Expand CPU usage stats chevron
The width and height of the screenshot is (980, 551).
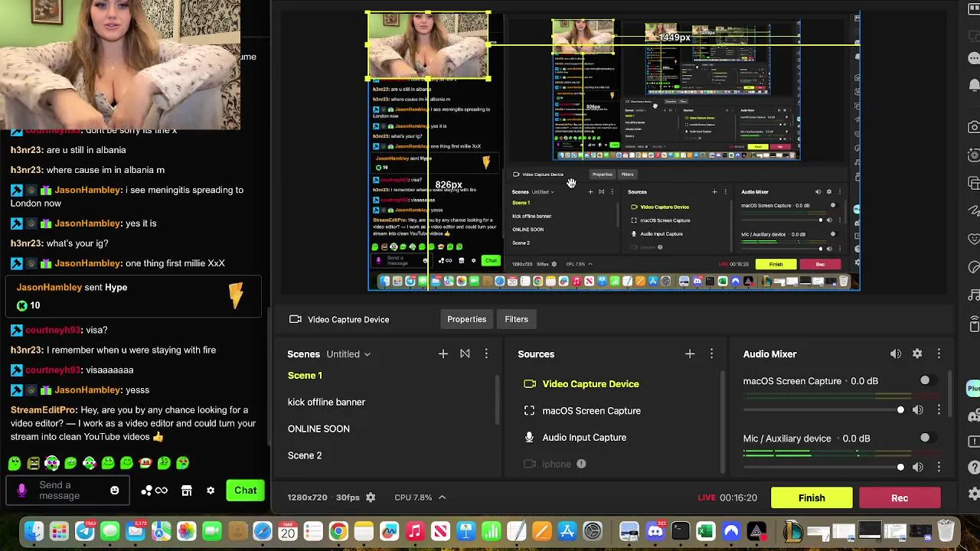442,497
